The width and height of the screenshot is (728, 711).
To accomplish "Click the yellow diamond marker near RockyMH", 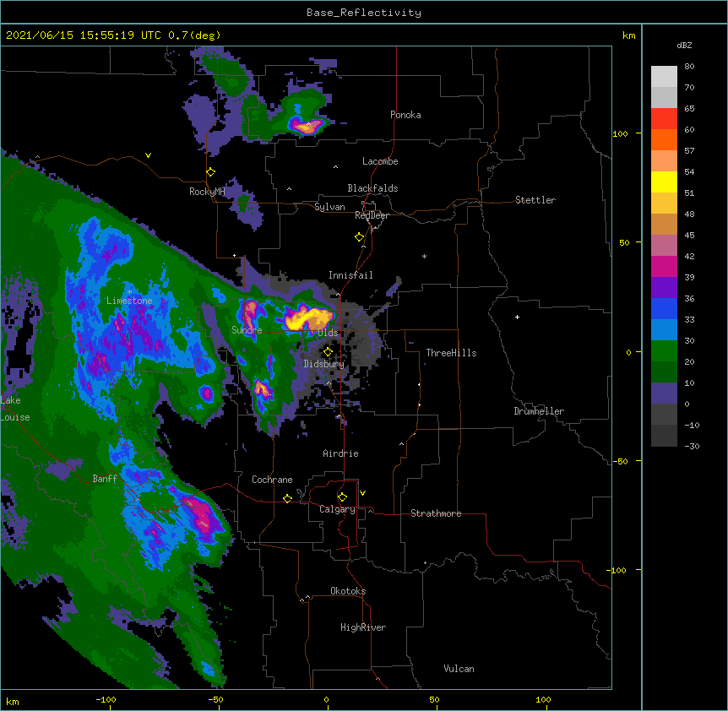I will point(211,172).
